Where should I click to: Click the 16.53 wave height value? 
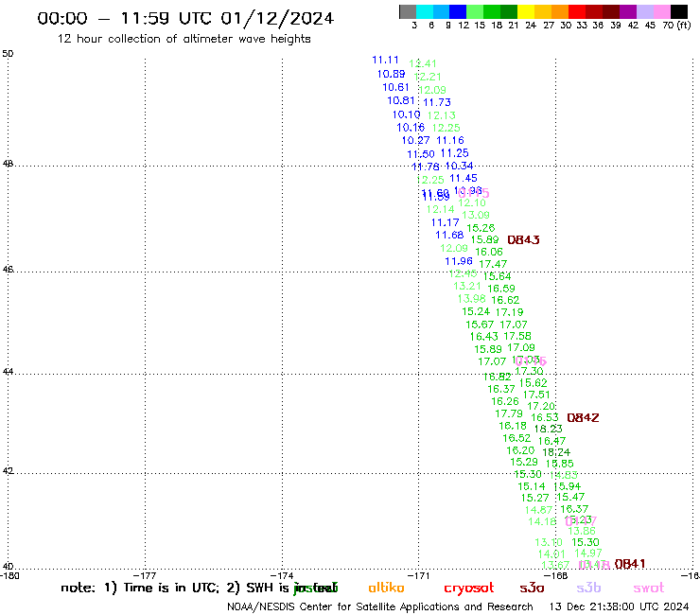click(x=545, y=417)
